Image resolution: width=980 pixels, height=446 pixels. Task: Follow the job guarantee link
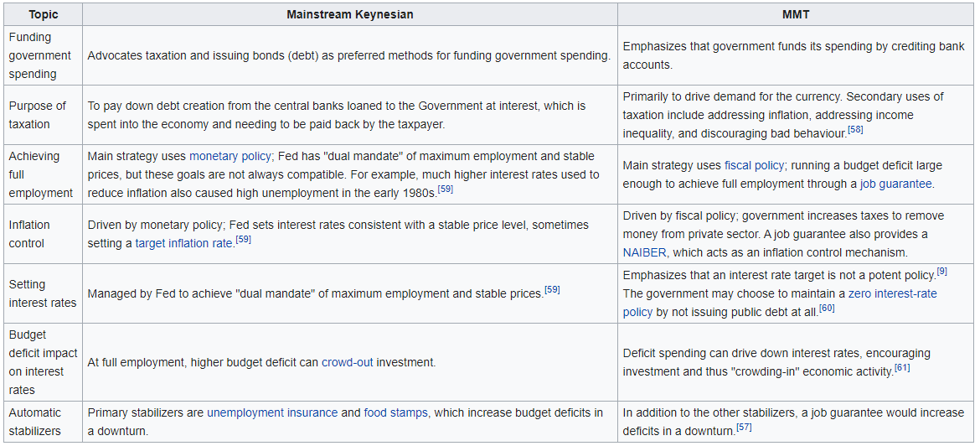click(x=895, y=184)
